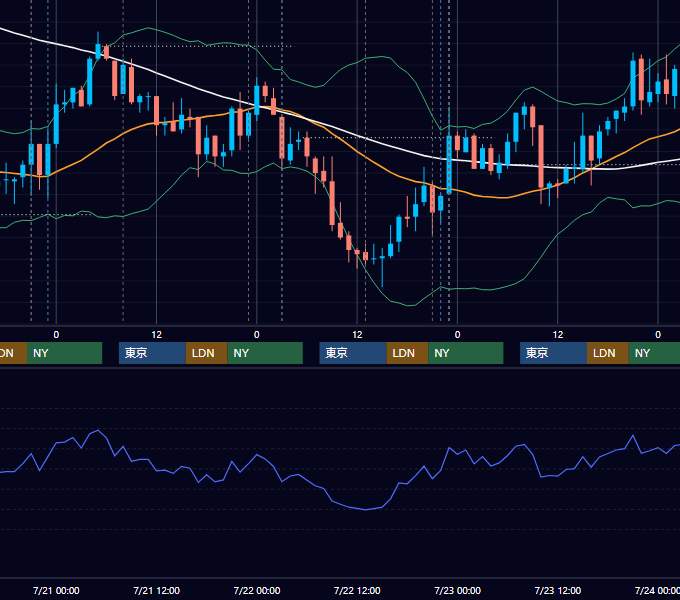Click the 7/23 12:00 time axis label
The width and height of the screenshot is (680, 600).
[x=558, y=590]
